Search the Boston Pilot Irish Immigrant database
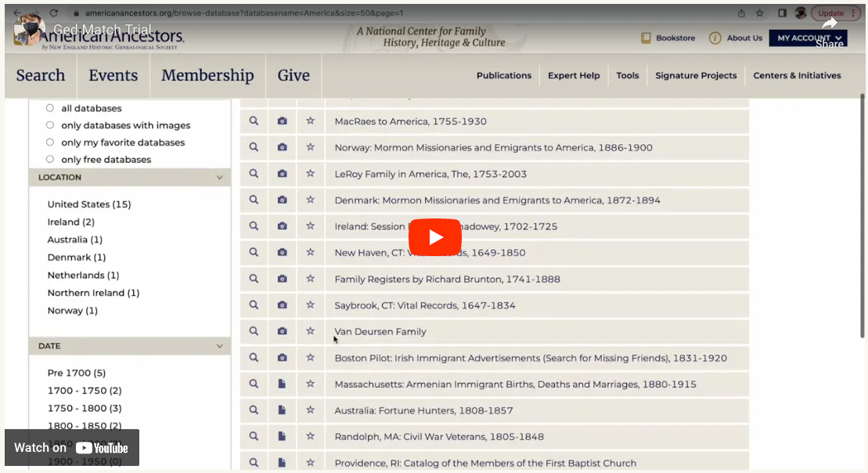The image size is (868, 473). click(254, 357)
